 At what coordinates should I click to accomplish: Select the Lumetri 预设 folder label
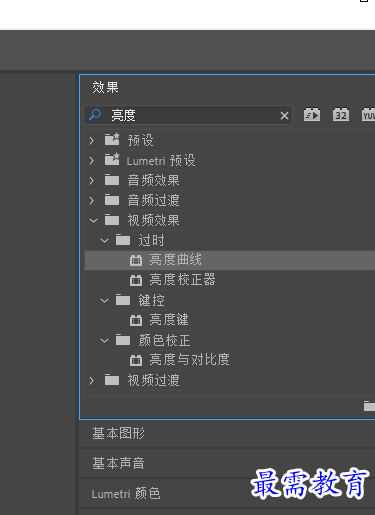pyautogui.click(x=161, y=161)
